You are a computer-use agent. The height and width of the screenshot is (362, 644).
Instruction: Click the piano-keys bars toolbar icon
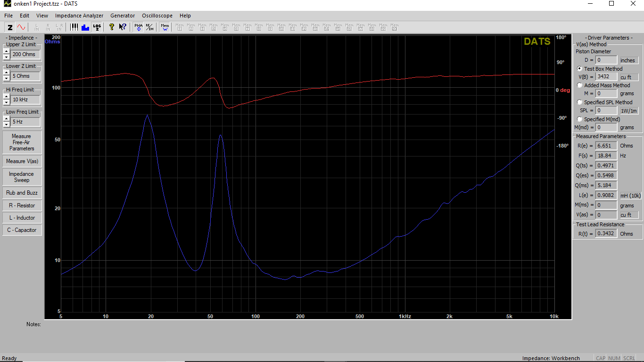tap(74, 27)
